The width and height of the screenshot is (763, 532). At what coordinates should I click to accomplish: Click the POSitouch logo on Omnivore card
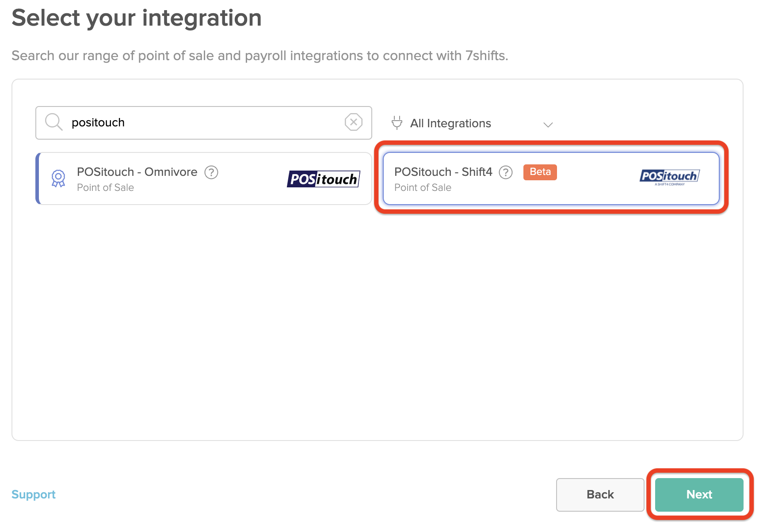324,179
